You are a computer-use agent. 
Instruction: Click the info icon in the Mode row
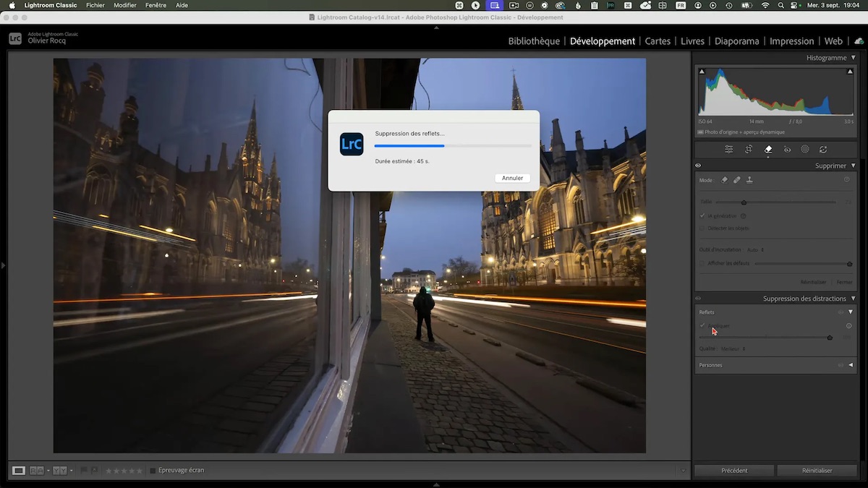point(847,179)
